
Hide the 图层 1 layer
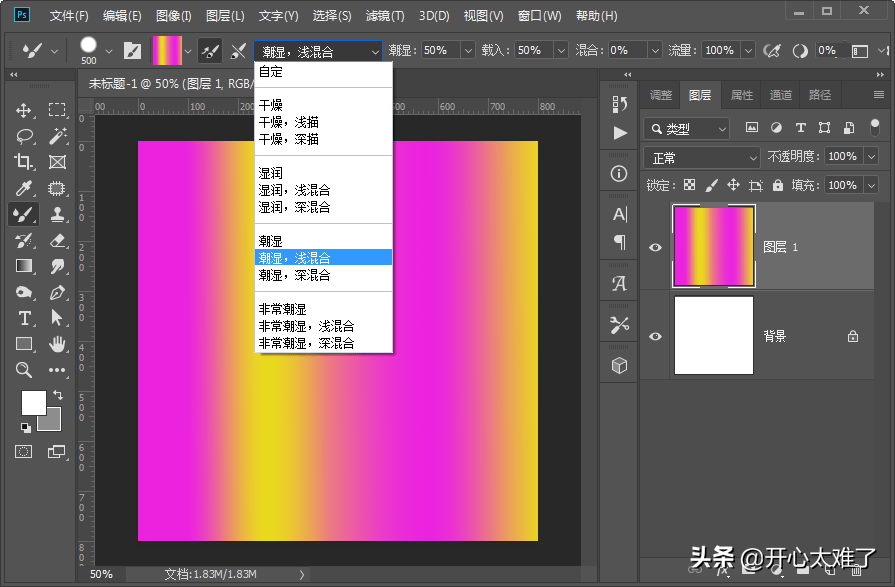pos(655,246)
